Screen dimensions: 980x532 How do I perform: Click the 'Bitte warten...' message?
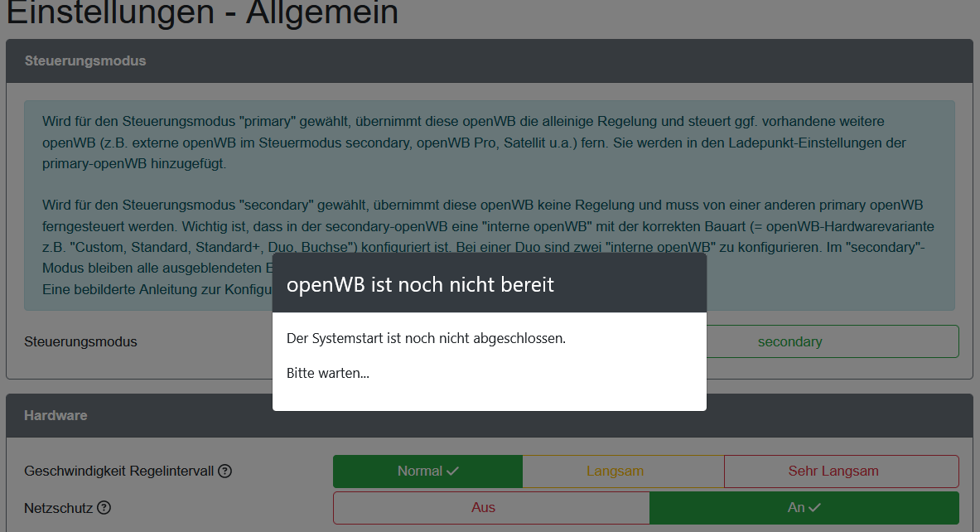[327, 373]
